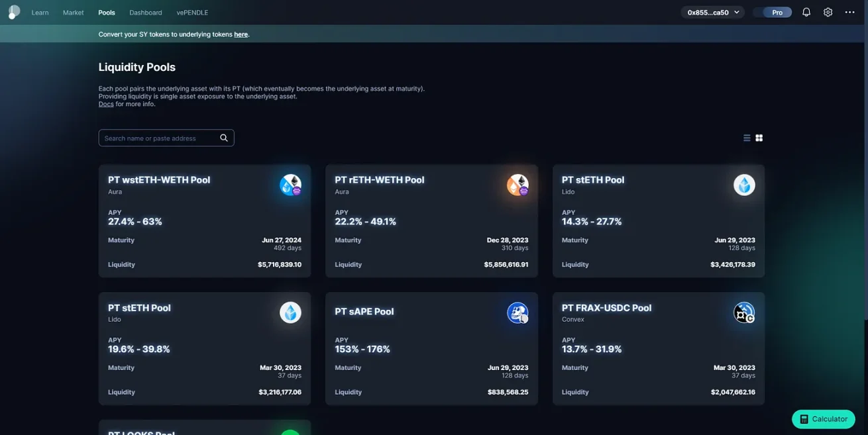
Task: Focus the search name or address field
Action: (x=159, y=138)
